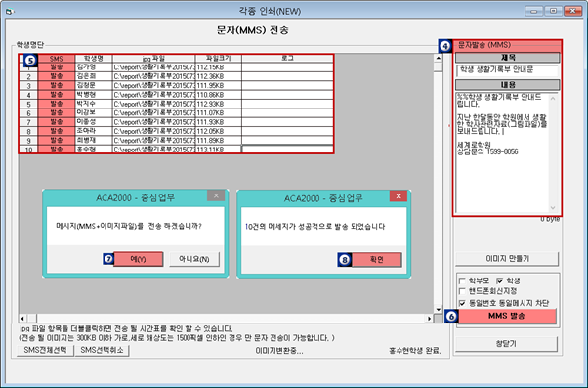
Task: Click the 111.95KB file size cell
Action: pyautogui.click(x=218, y=86)
